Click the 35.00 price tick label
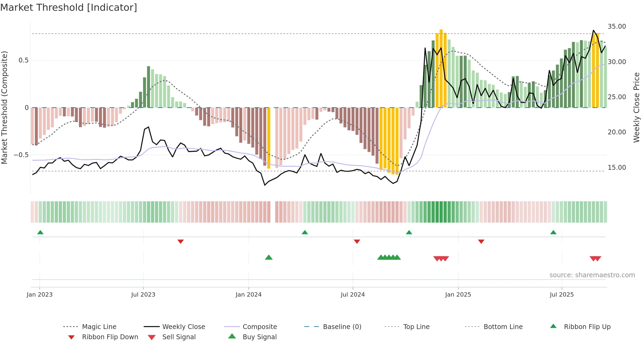644x362 pixels. [x=617, y=27]
